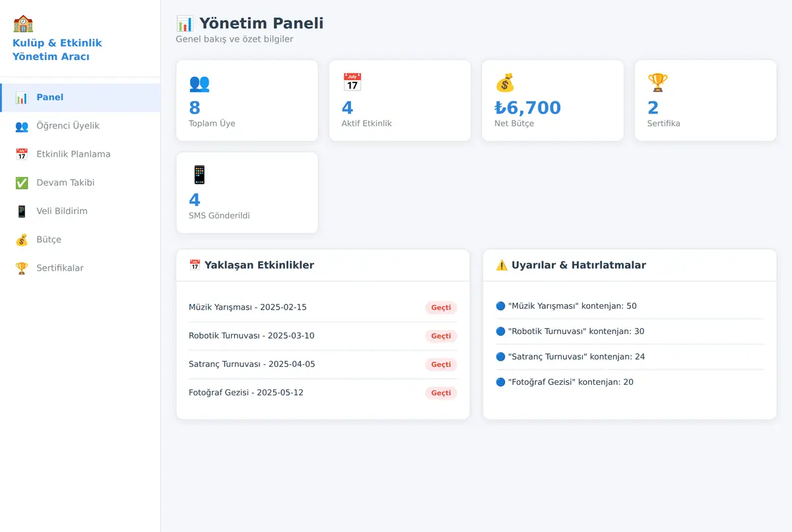Click the ₺6,700 Net Bütçe value
Image resolution: width=792 pixels, height=532 pixels.
pos(528,108)
